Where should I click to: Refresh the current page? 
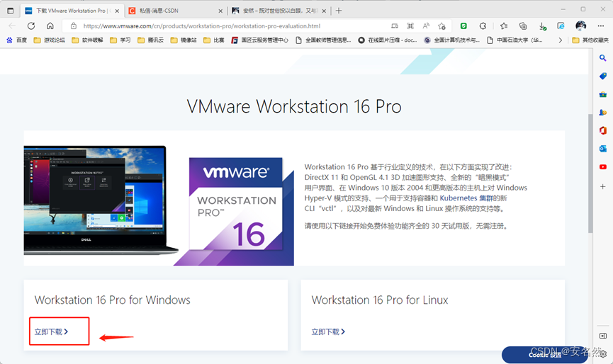31,25
